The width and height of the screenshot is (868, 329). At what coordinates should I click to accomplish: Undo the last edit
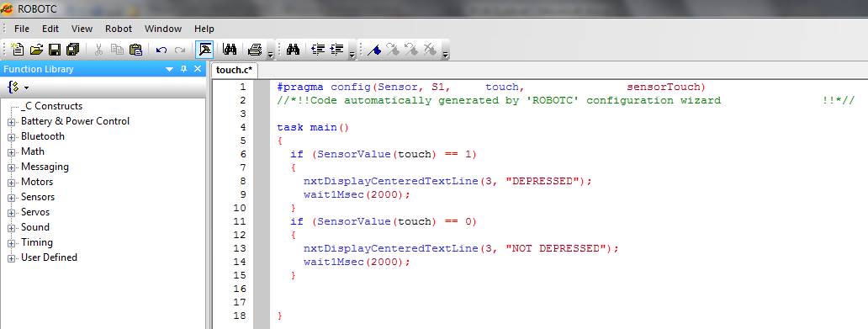click(x=161, y=50)
